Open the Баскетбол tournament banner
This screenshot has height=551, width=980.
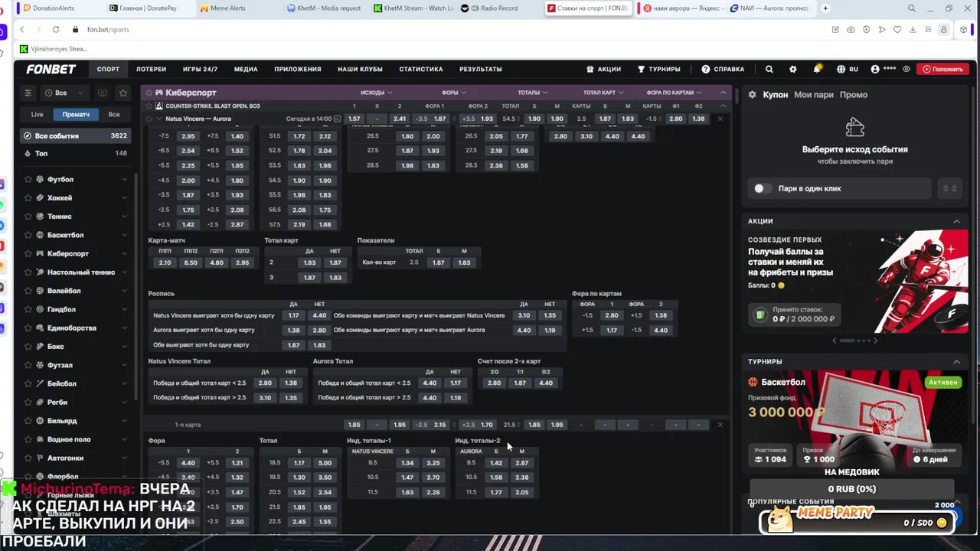(854, 422)
